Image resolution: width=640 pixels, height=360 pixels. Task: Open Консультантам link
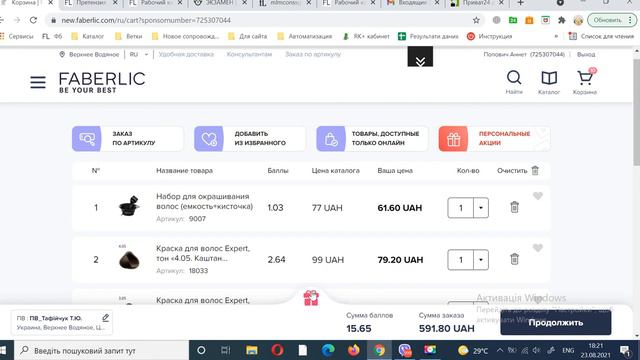[249, 54]
